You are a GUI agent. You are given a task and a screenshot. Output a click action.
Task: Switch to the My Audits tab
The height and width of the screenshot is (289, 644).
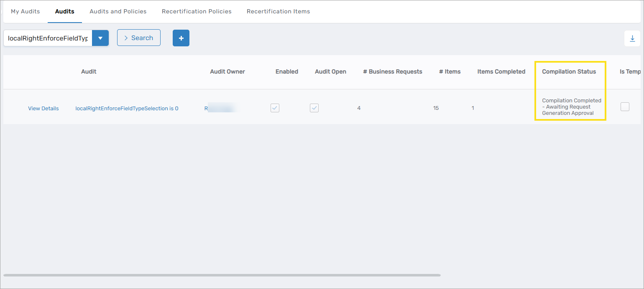[26, 11]
